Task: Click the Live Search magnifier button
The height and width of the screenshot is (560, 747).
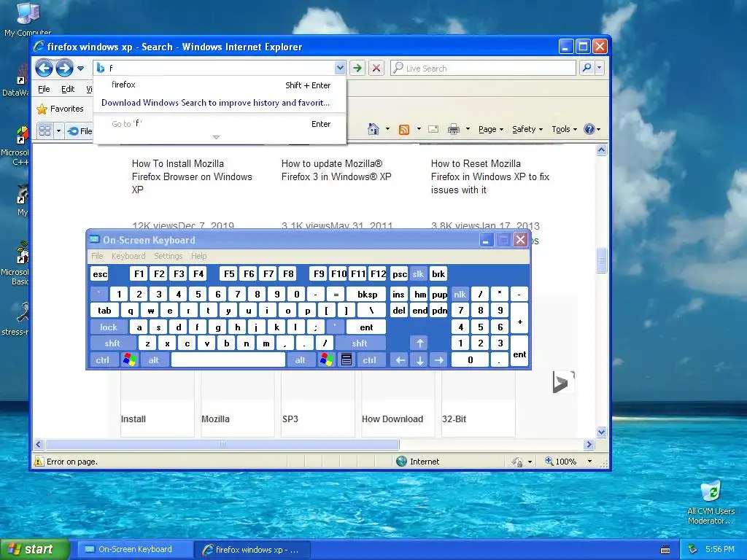Action: coord(587,68)
